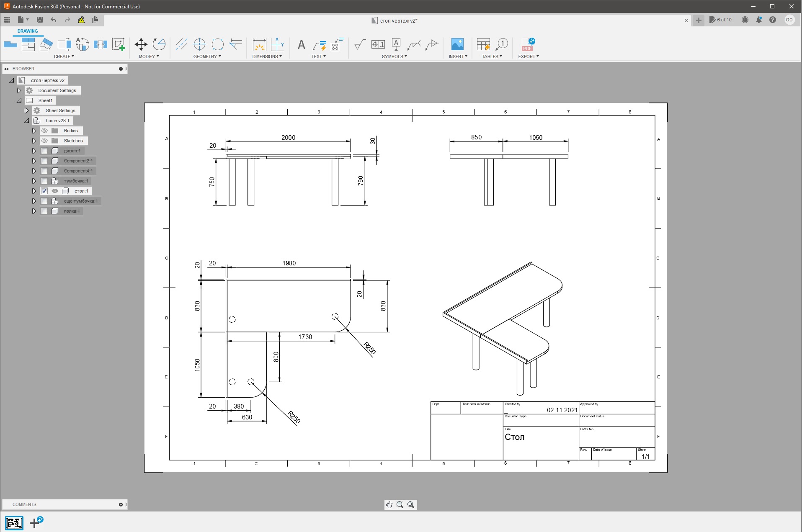Open the TEXT dropdown menu
The height and width of the screenshot is (532, 802).
(319, 57)
